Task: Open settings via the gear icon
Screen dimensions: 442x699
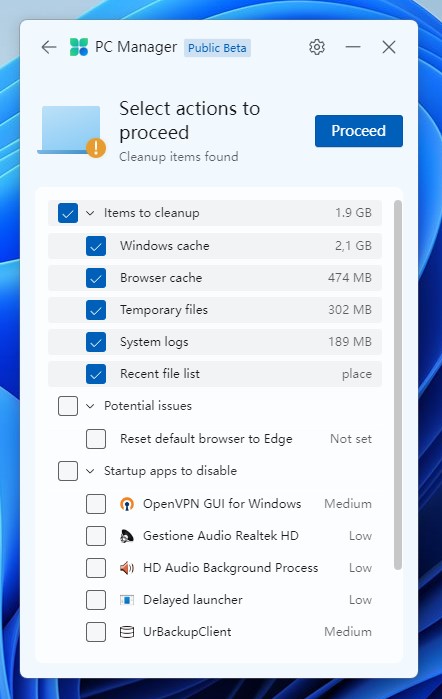Action: [x=317, y=47]
